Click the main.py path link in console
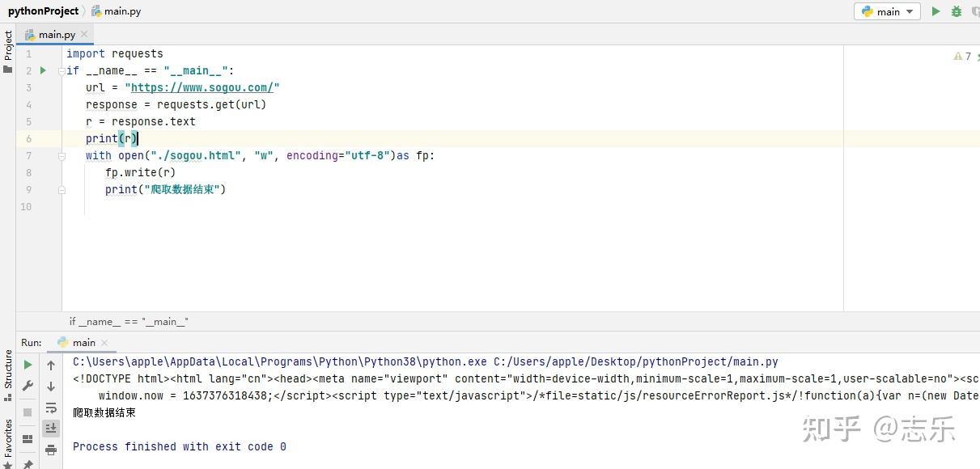 click(x=636, y=361)
